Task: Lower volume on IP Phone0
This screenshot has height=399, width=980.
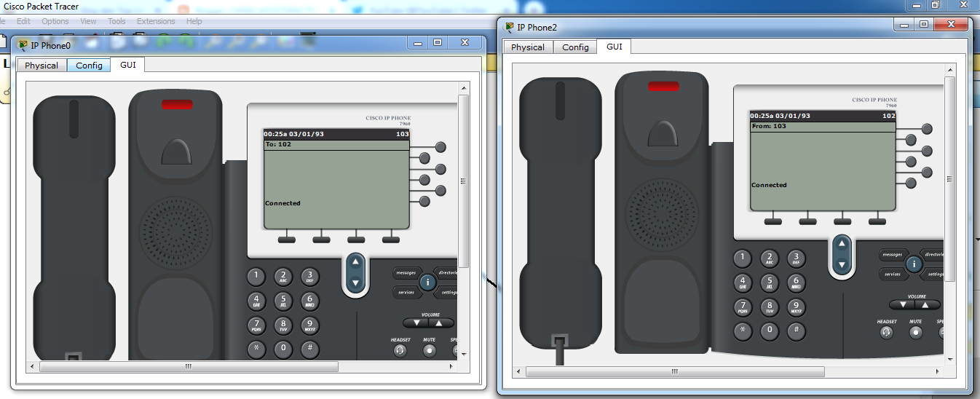Action: click(x=416, y=323)
